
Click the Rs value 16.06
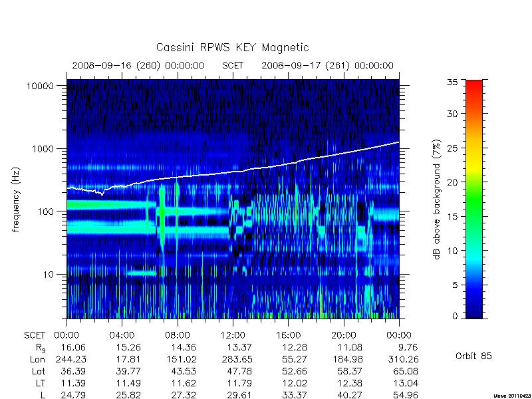[x=73, y=347]
